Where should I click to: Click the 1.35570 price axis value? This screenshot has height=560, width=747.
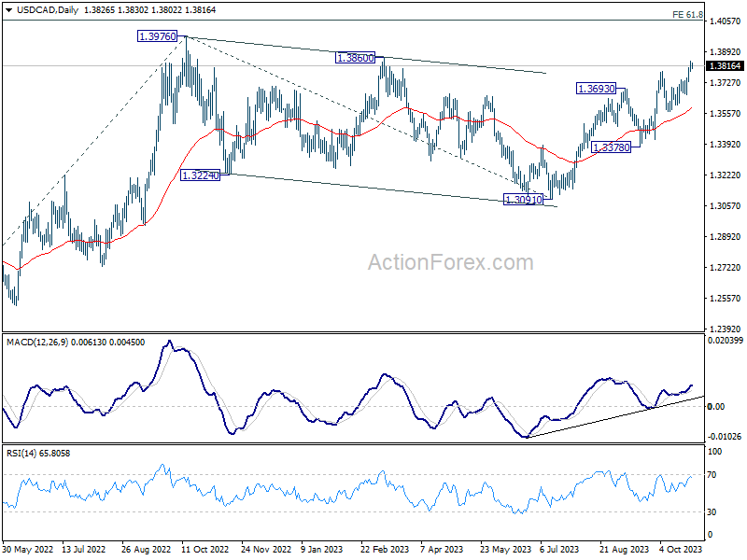(726, 114)
